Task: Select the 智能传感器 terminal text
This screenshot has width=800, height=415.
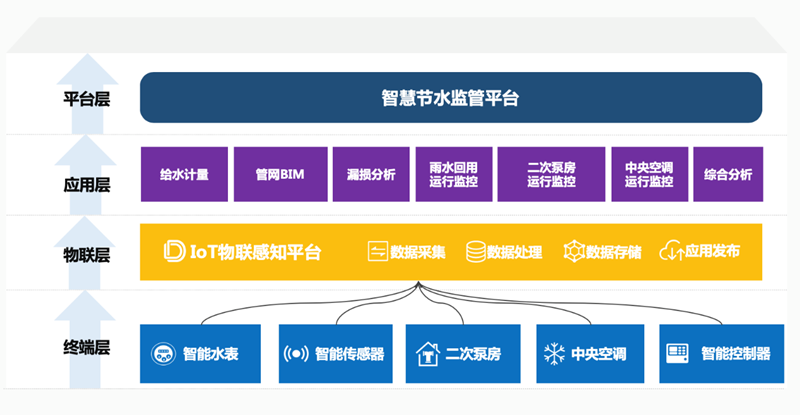Action: tap(349, 354)
